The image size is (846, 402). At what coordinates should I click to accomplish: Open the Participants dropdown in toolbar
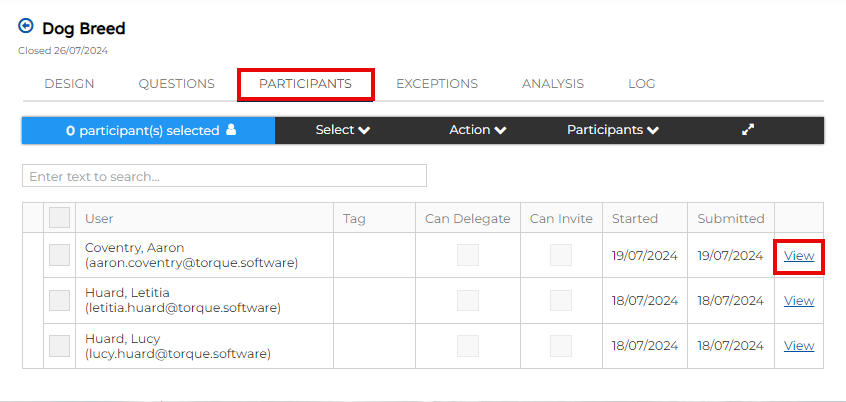tap(612, 130)
